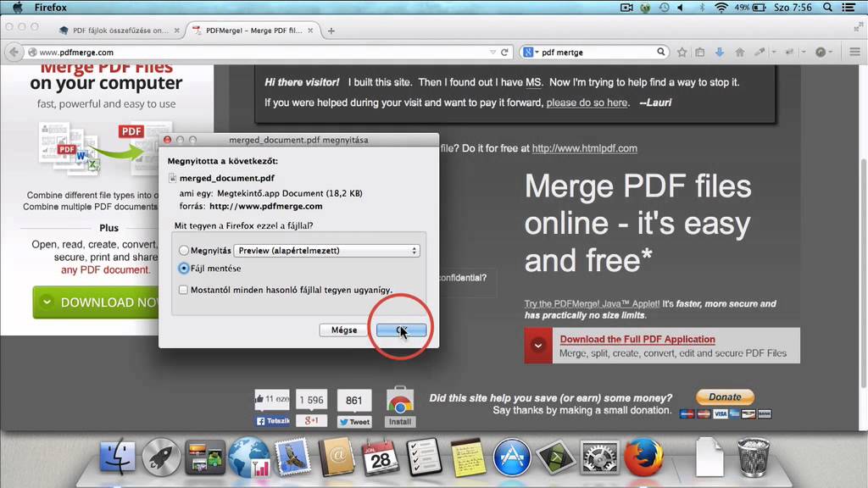Bookmark this page with the star icon
The image size is (868, 488).
pyautogui.click(x=682, y=52)
